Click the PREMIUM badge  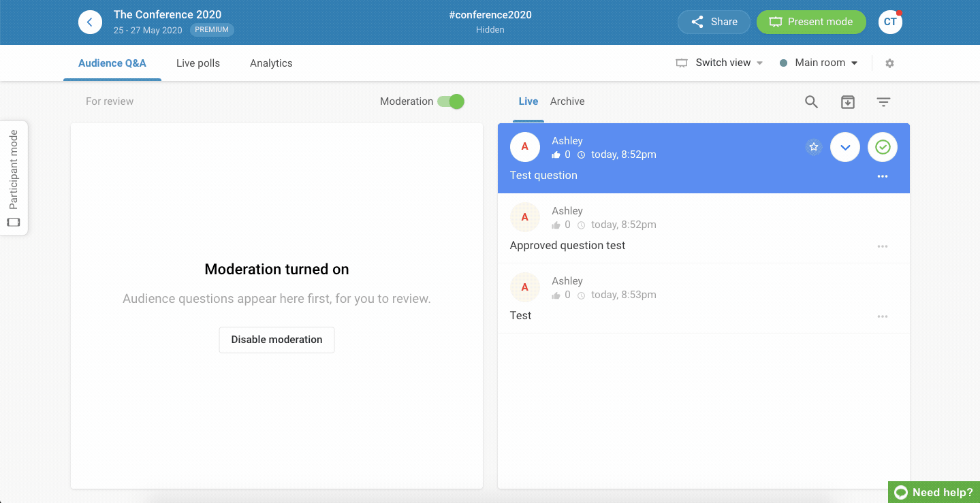click(x=212, y=30)
